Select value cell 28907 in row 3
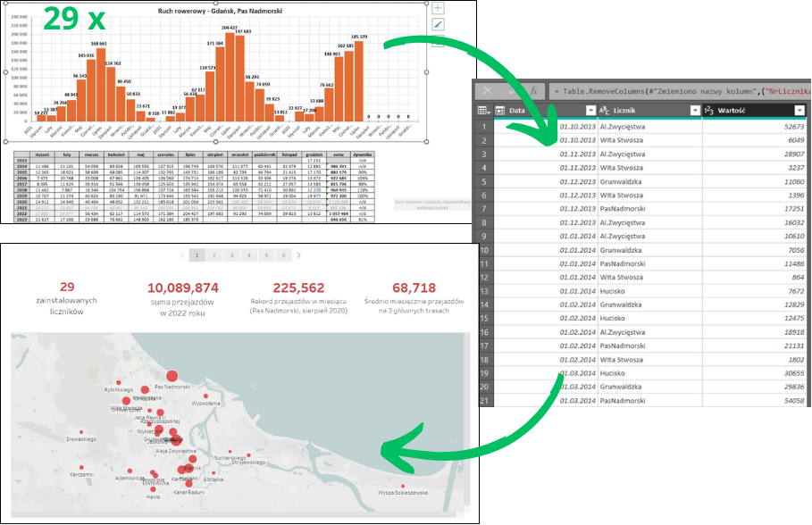 click(x=755, y=154)
